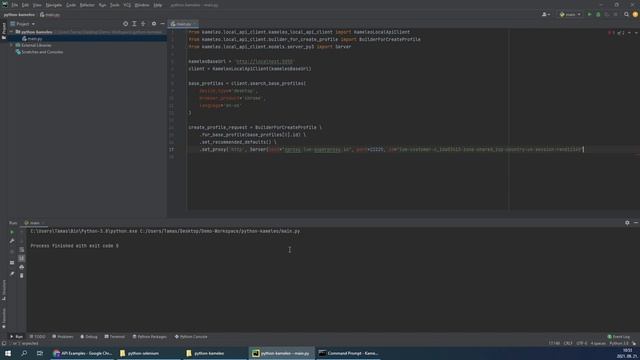This screenshot has height=360, width=640.
Task: Click the localhost URL string in code
Action: [x=264, y=62]
